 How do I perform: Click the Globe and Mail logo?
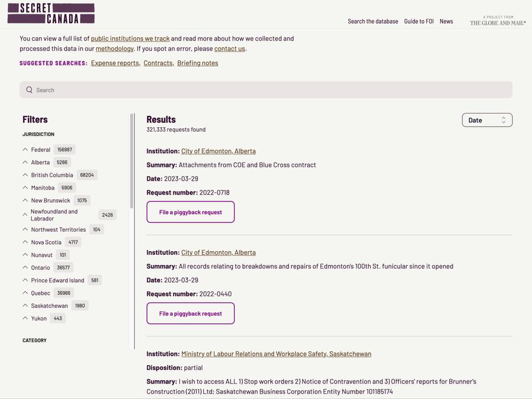tap(498, 21)
